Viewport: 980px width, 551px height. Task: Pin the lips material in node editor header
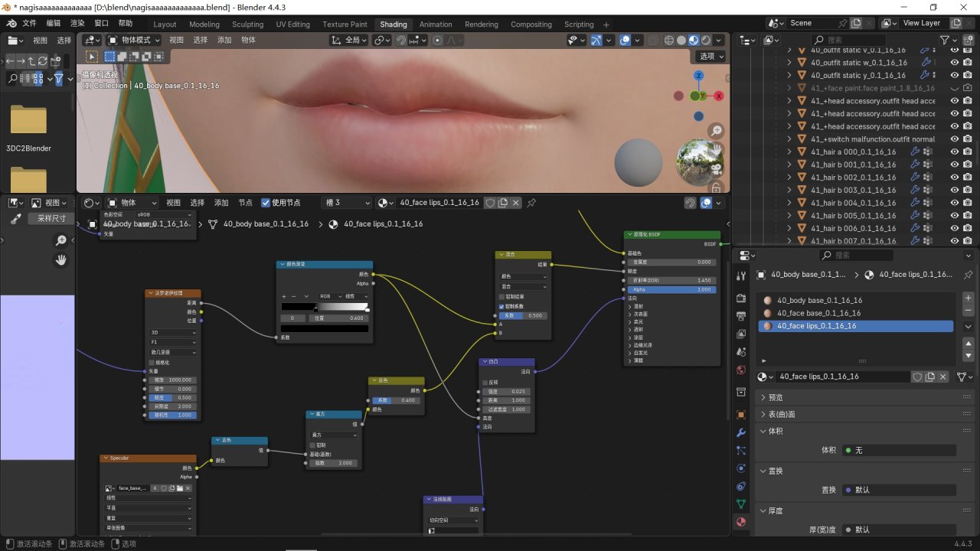[531, 203]
